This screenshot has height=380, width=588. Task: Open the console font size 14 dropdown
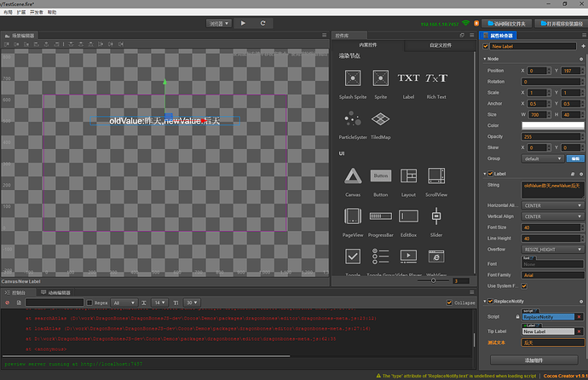(x=159, y=302)
